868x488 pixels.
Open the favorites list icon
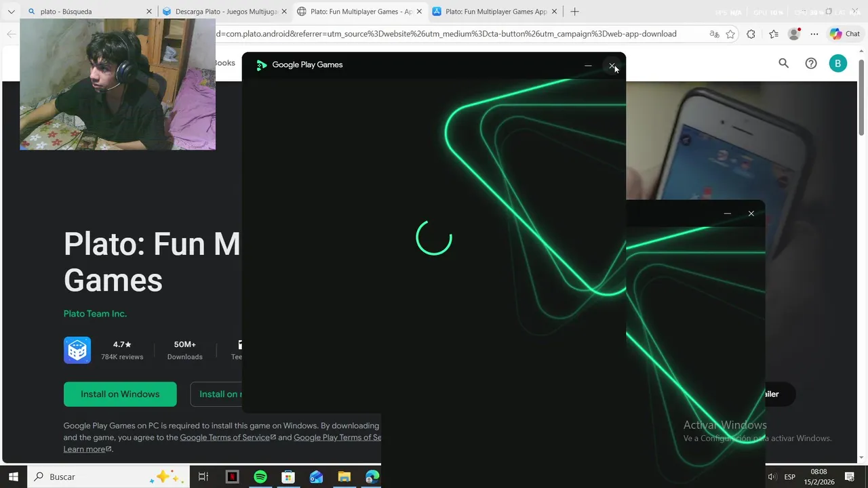point(774,34)
